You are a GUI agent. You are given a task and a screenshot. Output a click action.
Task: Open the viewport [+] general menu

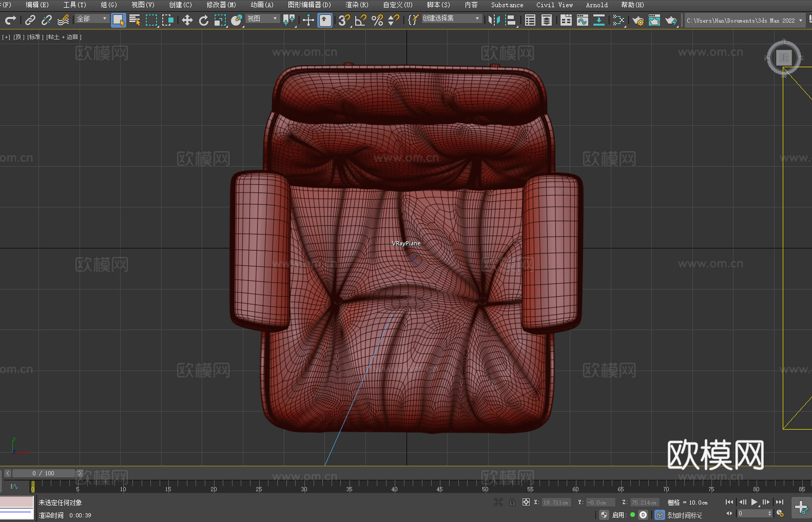[6, 37]
